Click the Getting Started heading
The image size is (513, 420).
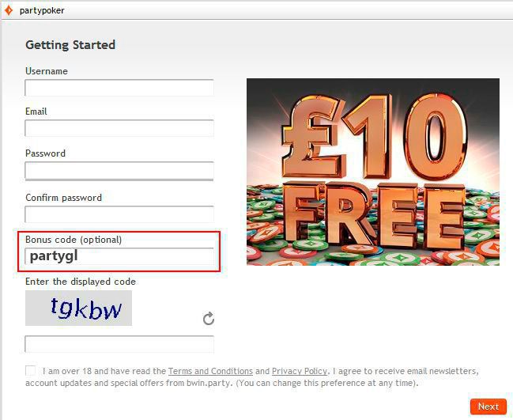coord(70,45)
